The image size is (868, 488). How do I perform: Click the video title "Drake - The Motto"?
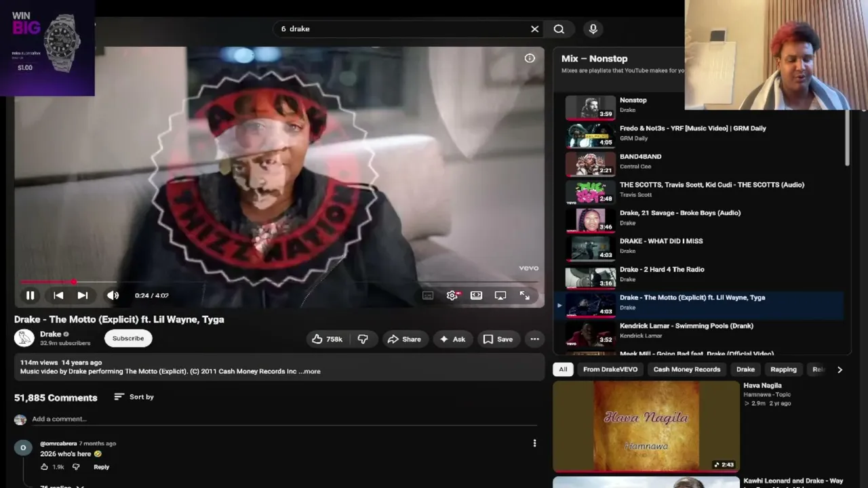(119, 319)
